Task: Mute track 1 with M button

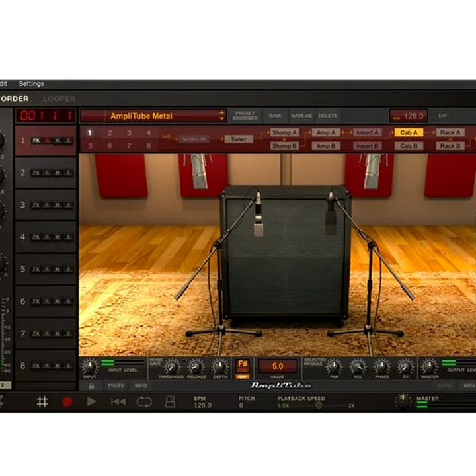Action: pos(58,141)
